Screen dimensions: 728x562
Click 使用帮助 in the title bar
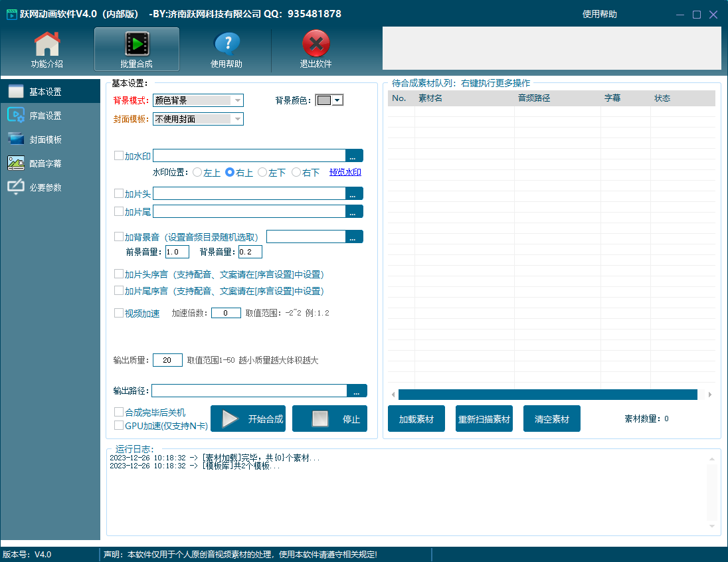[599, 14]
